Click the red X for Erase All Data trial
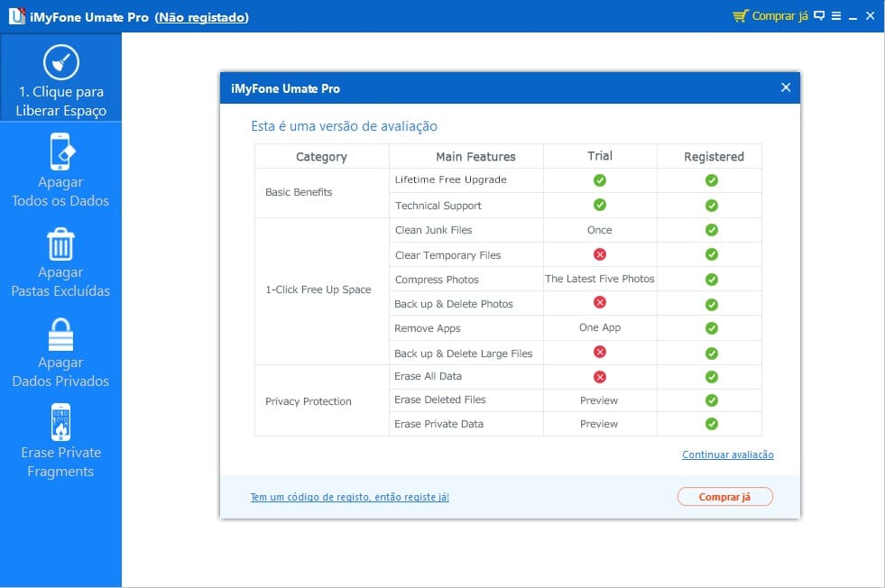The width and height of the screenshot is (885, 588). click(600, 377)
